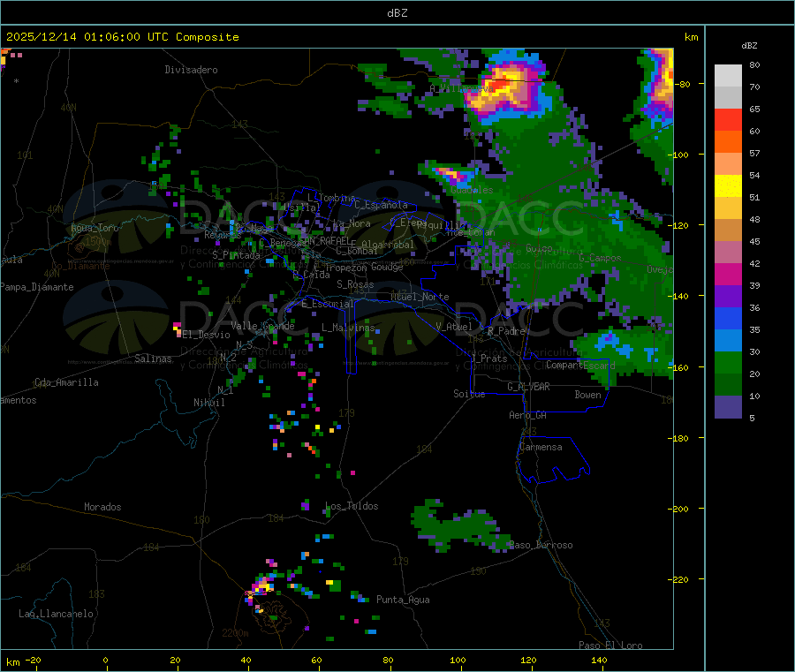Click the -200 tick on the km axis
795x672 pixels.
[x=678, y=509]
